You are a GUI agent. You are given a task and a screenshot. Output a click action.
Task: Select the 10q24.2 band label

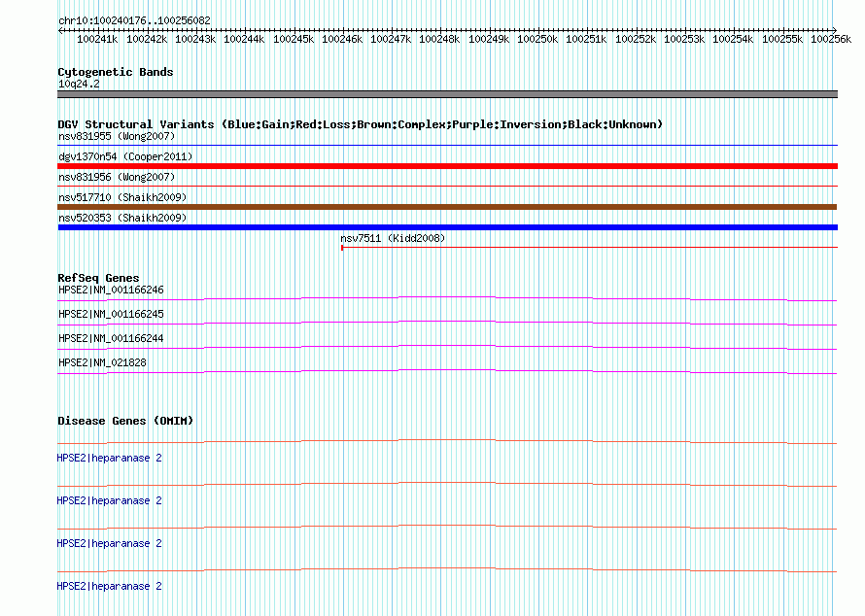pos(79,84)
